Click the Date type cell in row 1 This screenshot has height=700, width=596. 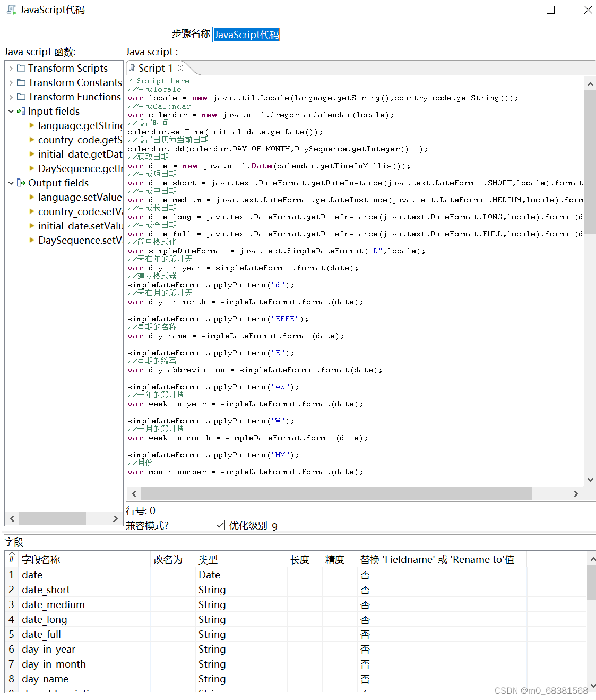(241, 575)
